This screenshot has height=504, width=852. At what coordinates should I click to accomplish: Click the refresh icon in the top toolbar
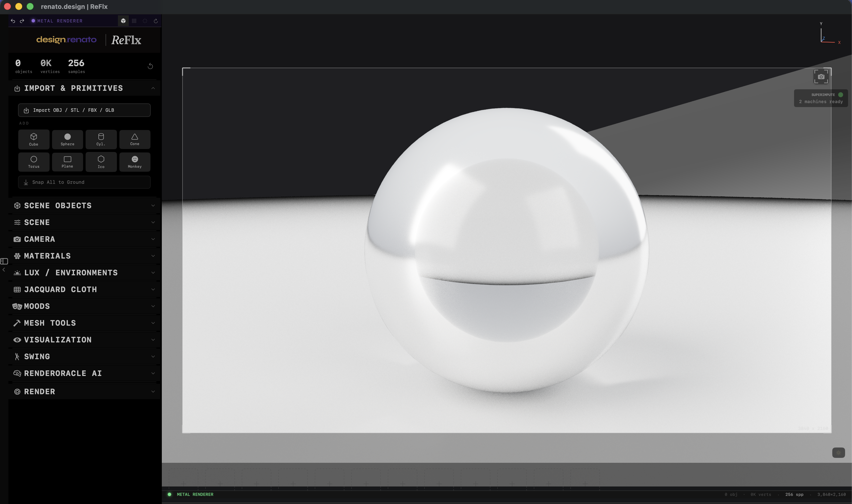pos(156,21)
